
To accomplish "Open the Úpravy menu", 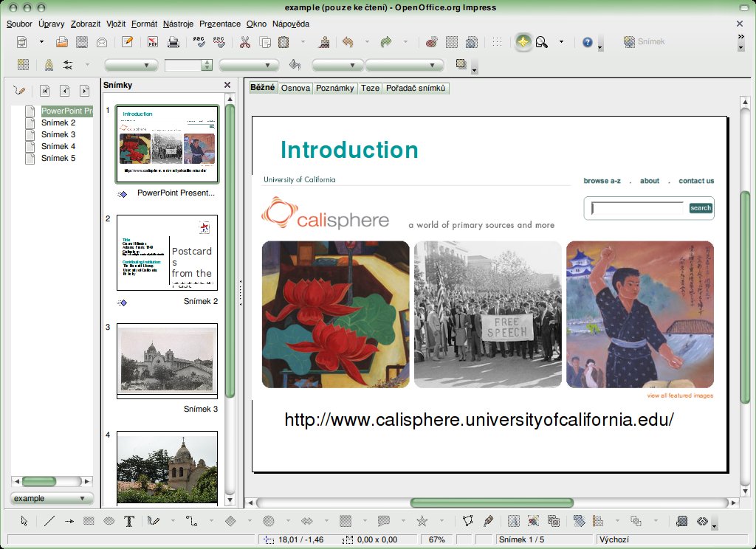I will [51, 24].
